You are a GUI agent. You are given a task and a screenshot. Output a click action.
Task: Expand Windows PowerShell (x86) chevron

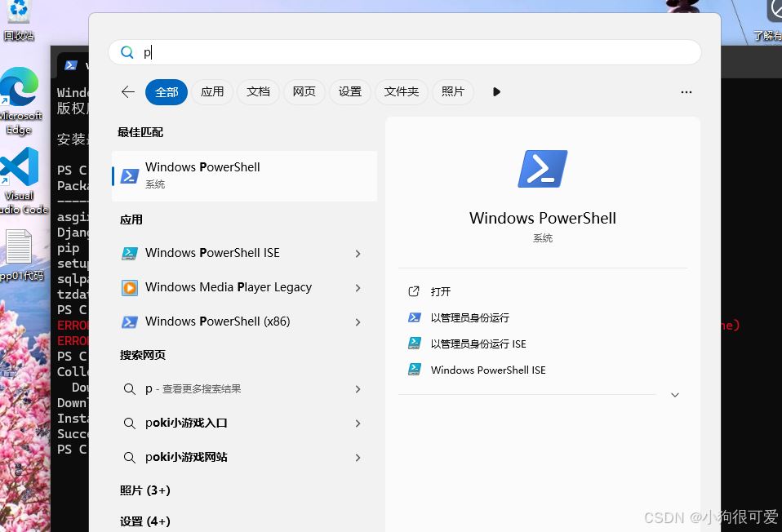point(358,322)
